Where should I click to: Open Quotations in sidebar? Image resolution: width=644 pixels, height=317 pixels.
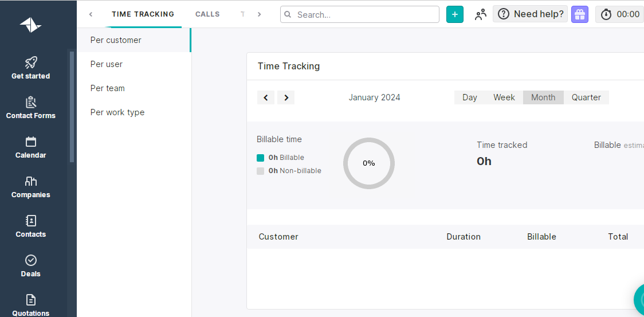[x=31, y=306]
